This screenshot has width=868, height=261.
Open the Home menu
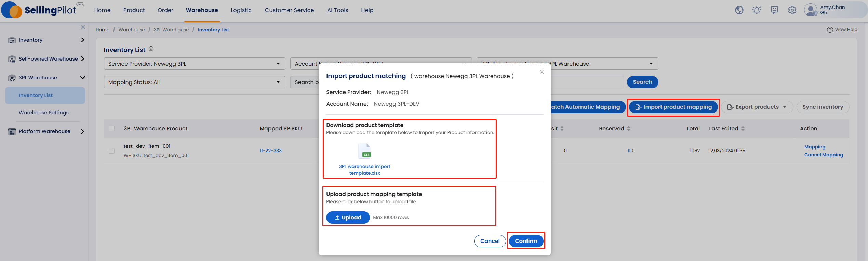[102, 10]
